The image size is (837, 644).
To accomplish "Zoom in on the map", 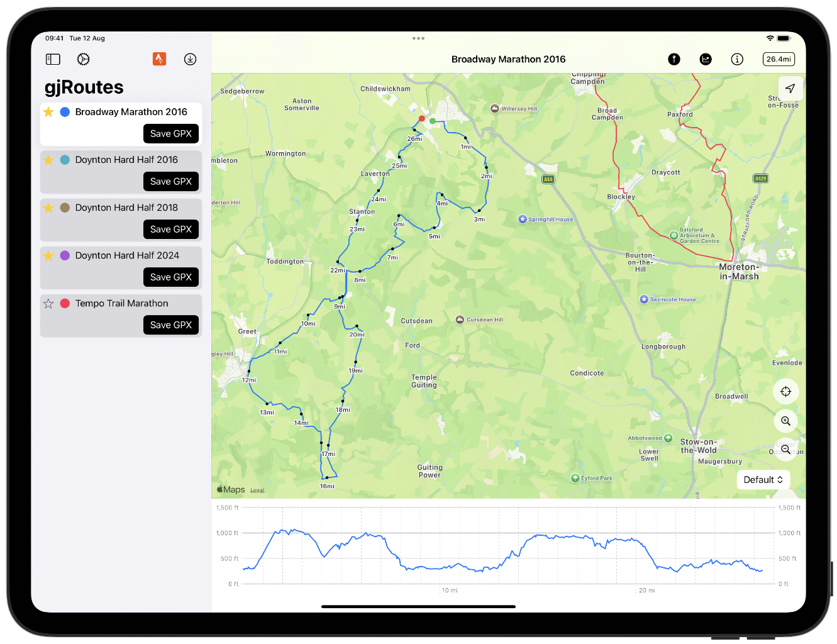I will coord(785,421).
